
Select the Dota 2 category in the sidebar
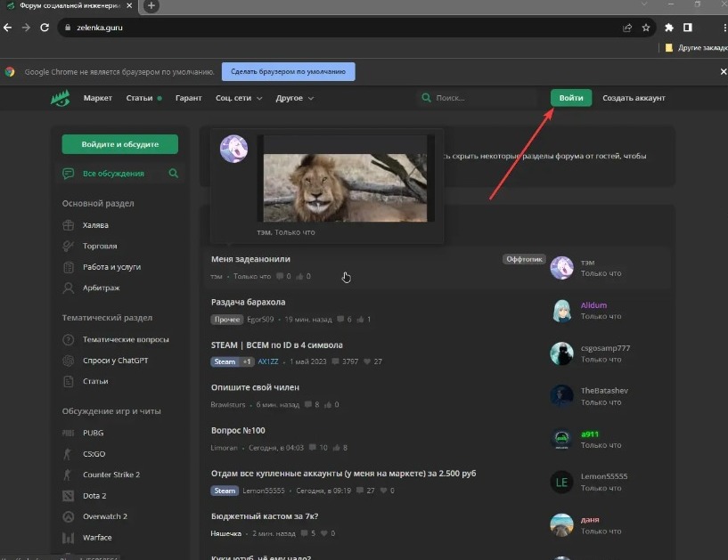coord(94,496)
